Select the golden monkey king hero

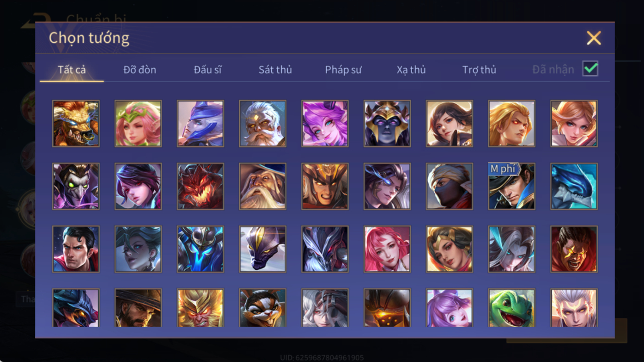click(x=200, y=308)
